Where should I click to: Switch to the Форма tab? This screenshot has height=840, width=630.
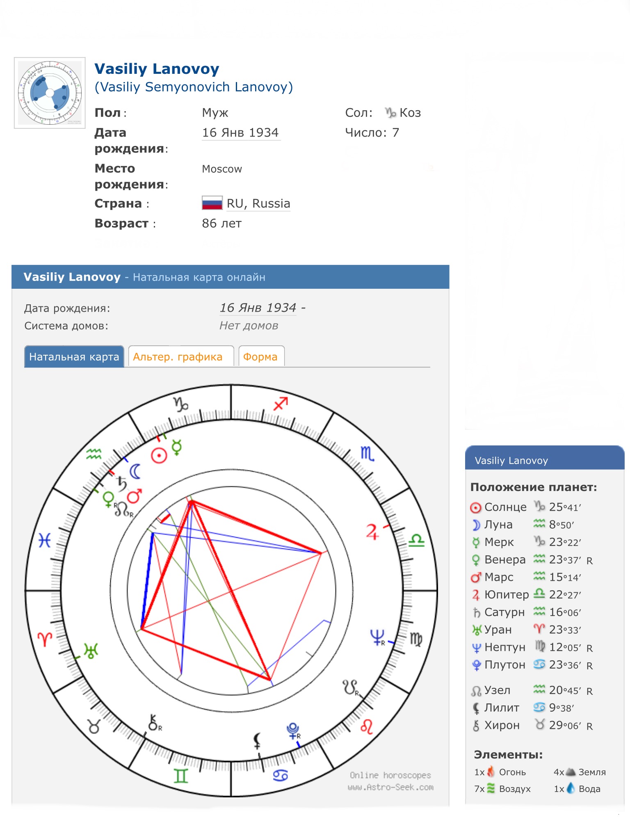click(261, 356)
